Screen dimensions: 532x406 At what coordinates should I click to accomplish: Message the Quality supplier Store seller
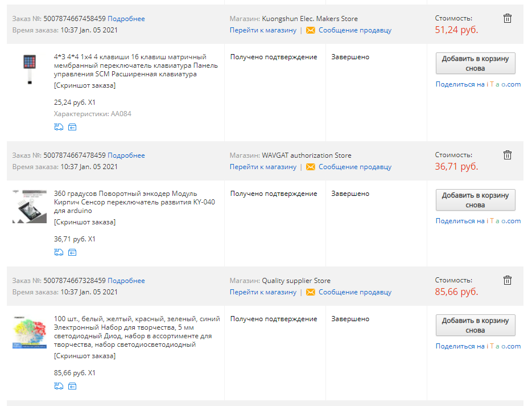coord(354,292)
